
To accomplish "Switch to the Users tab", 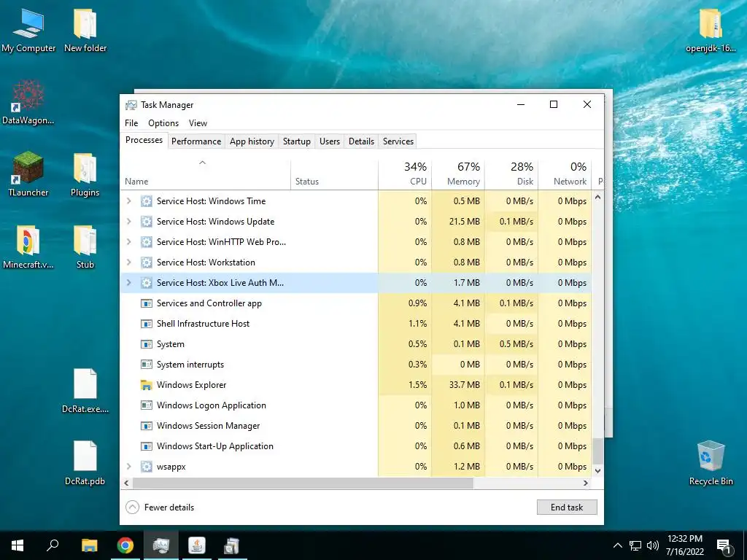I will (x=330, y=141).
